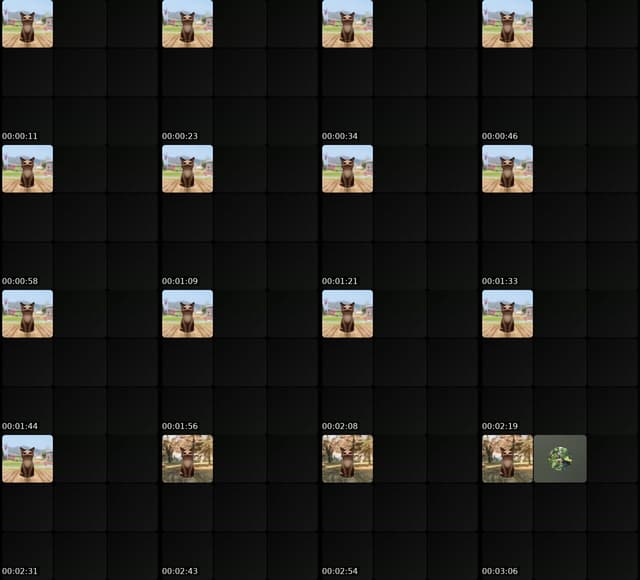Select the cat icon in the 00:01:56 frame
Screen dimensions: 640x580
187,313
